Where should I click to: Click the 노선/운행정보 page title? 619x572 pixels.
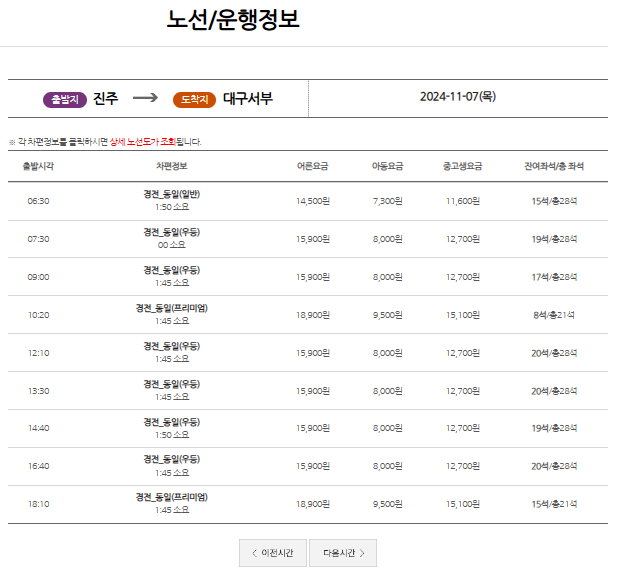[x=233, y=20]
